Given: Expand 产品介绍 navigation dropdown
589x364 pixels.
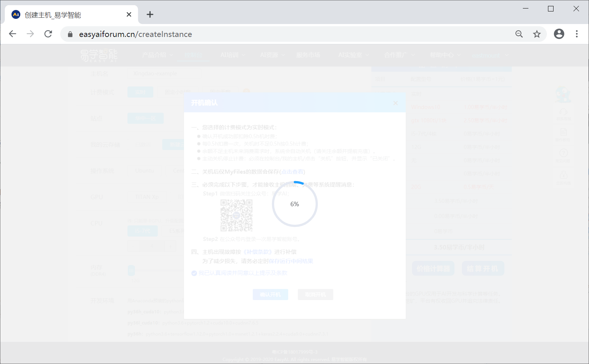Looking at the screenshot, I should (157, 55).
